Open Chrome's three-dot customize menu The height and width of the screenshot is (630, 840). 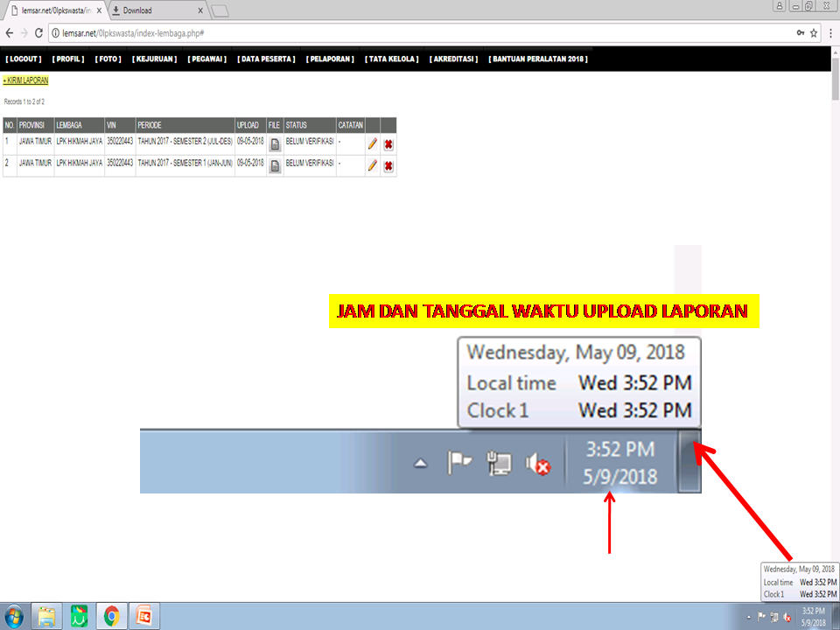pos(829,31)
